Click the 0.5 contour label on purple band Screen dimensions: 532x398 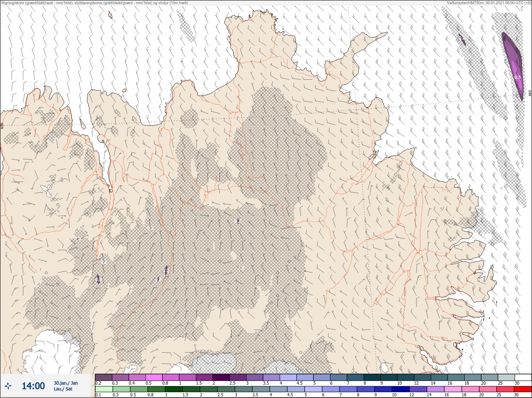tap(517, 77)
